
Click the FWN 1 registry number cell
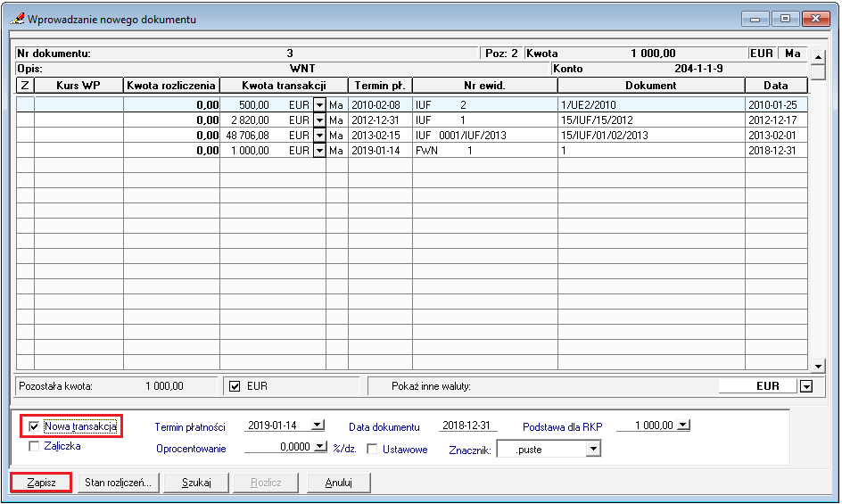(485, 151)
